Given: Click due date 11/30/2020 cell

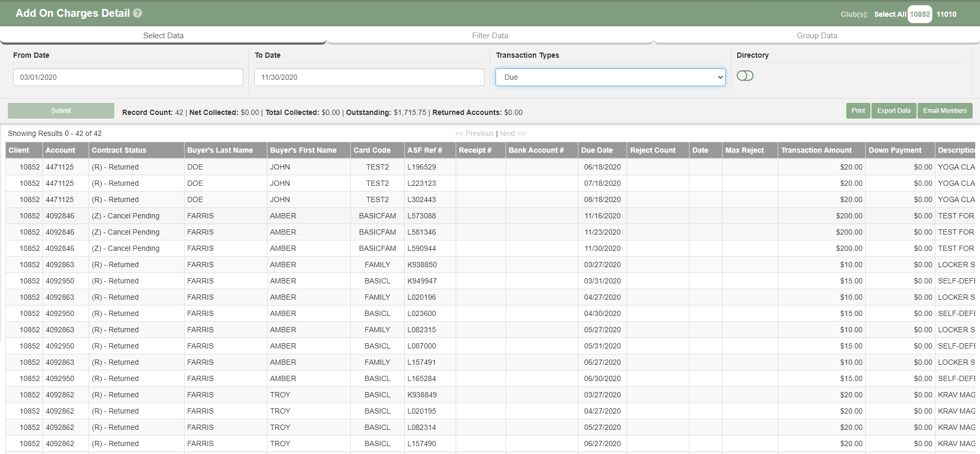Looking at the screenshot, I should 602,248.
